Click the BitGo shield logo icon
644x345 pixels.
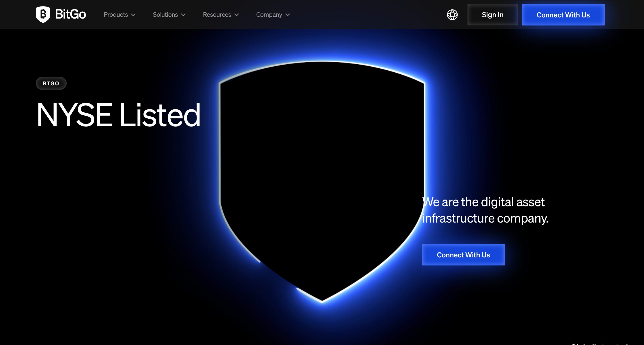click(43, 15)
